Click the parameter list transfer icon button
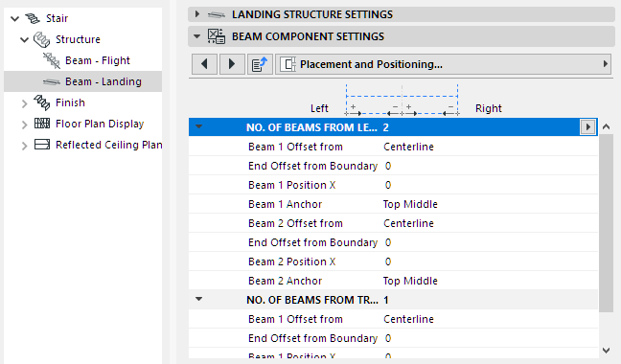The width and height of the screenshot is (621, 364). coord(260,64)
